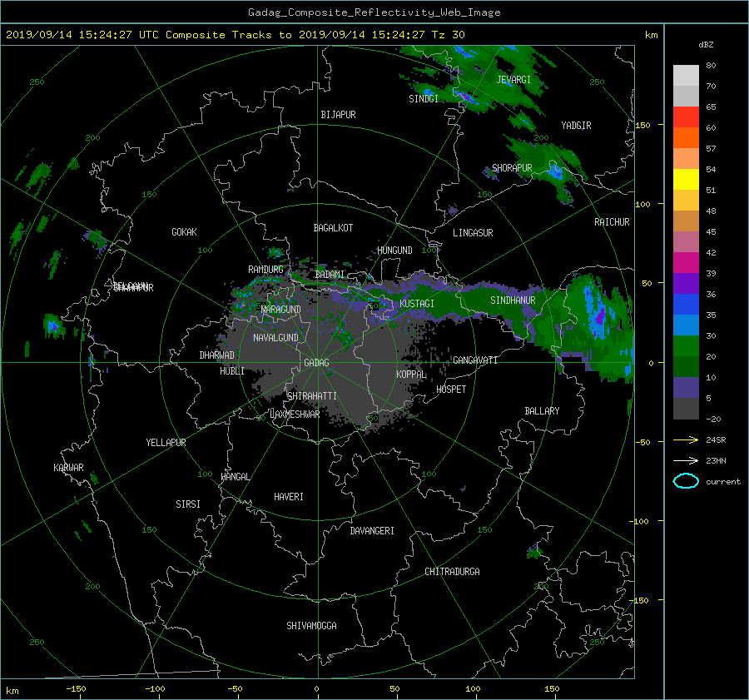Click the DAVANGERI city label
Image resolution: width=749 pixels, height=700 pixels.
[x=372, y=531]
